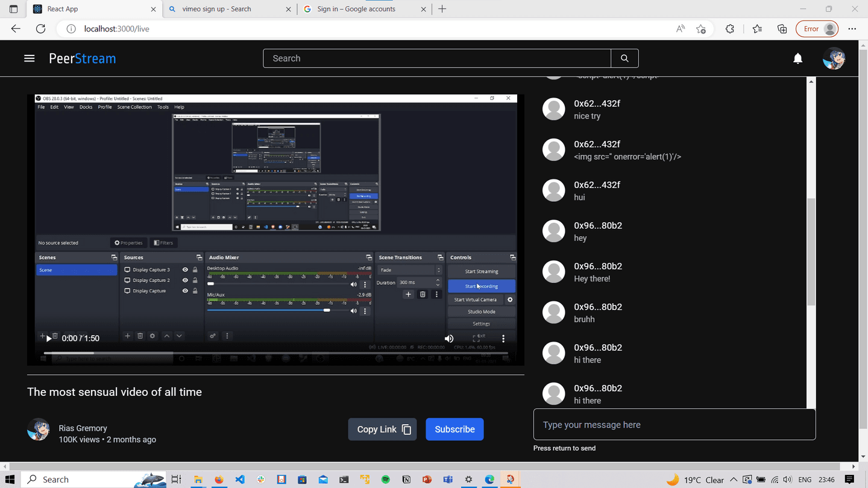Open the browser Extensions icon
868x488 pixels.
(730, 29)
